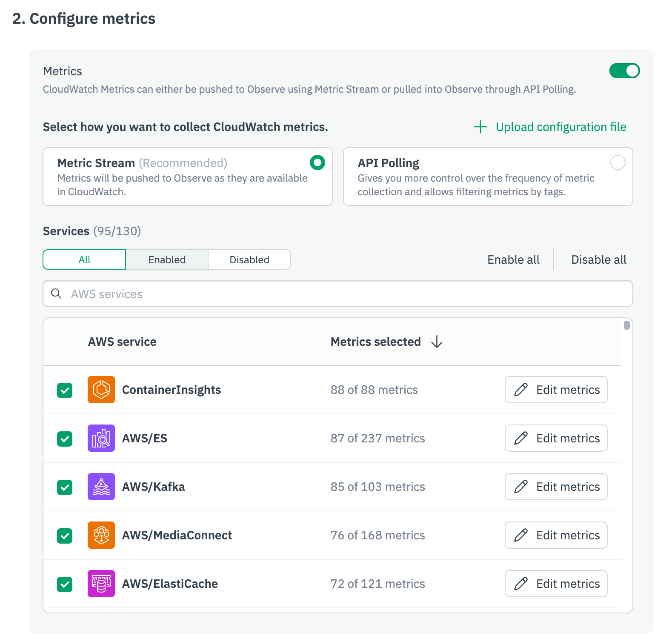
Task: Switch to the Disabled services tab
Action: tap(249, 259)
